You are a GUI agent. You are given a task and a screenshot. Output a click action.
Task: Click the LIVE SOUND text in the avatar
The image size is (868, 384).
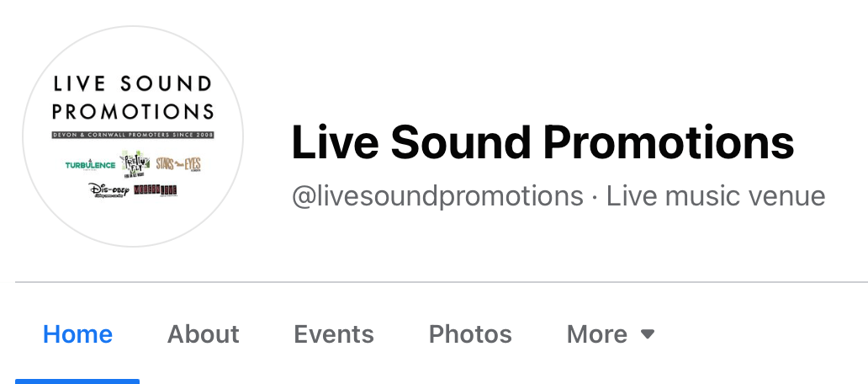[x=133, y=84]
